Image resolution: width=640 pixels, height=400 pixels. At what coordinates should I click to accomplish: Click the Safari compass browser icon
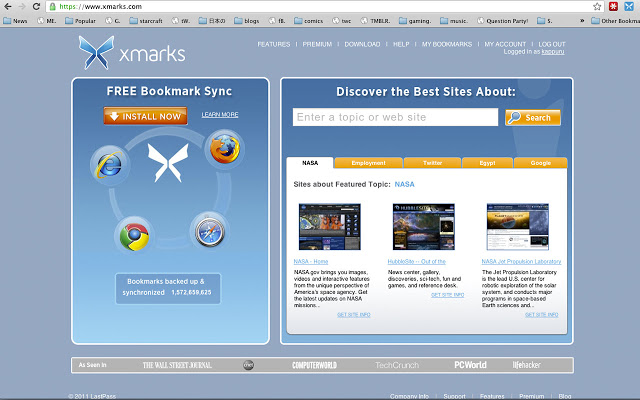tap(209, 232)
